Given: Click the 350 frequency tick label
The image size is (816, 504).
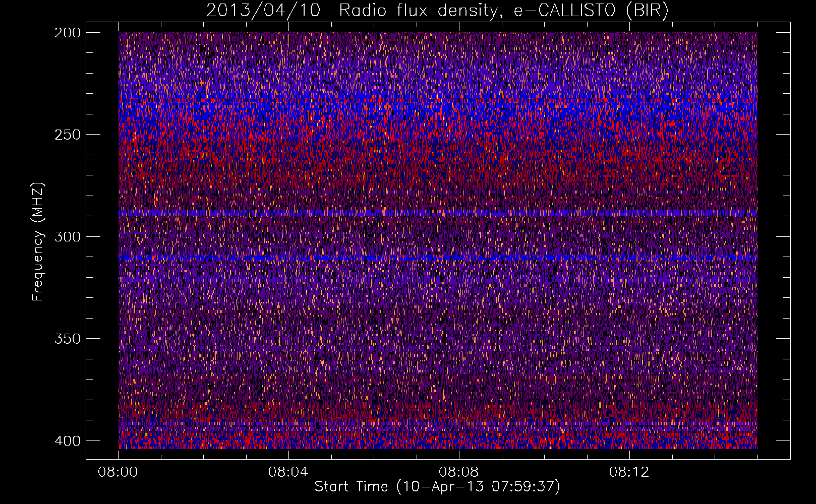Looking at the screenshot, I should 67,339.
